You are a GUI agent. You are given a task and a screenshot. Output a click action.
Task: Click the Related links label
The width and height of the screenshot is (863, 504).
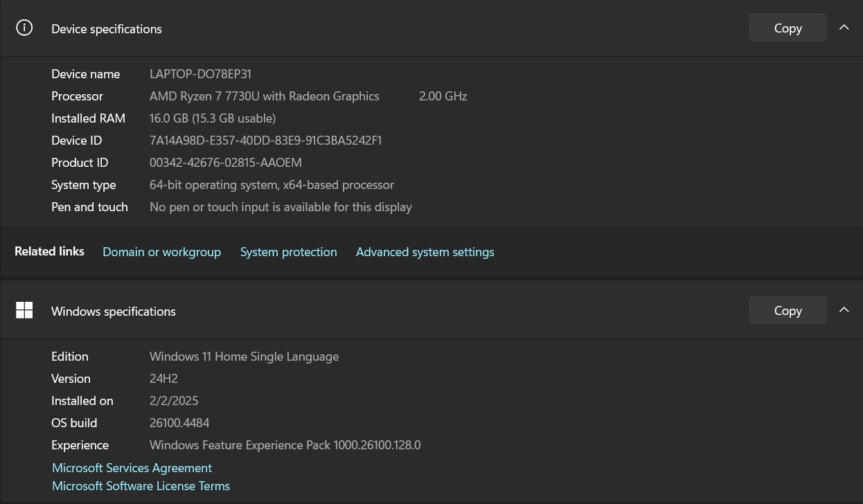(49, 251)
